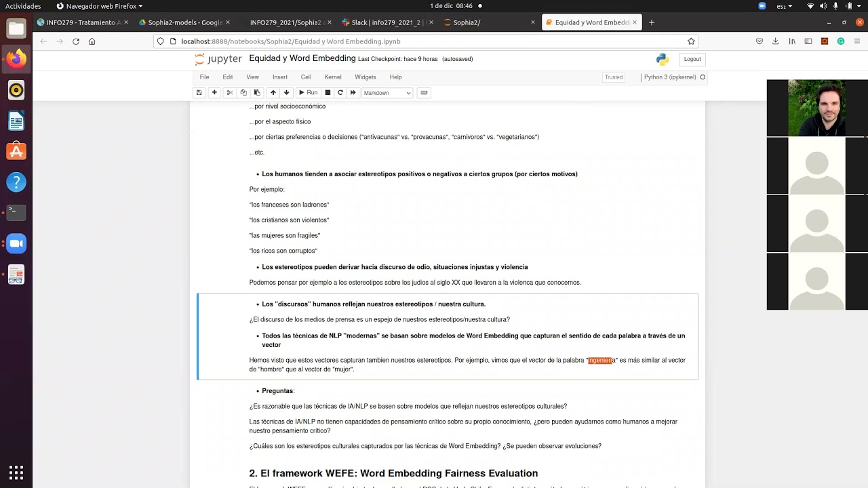Screen dimensions: 868x488
Task: Open the keyboard layout es indicator
Action: point(784,6)
